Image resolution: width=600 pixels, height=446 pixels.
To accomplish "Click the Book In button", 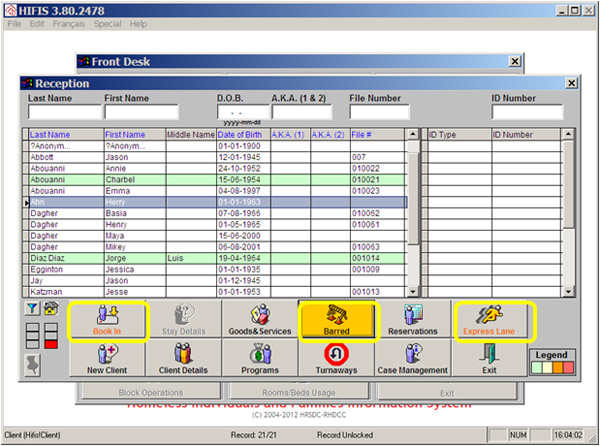I will click(108, 319).
